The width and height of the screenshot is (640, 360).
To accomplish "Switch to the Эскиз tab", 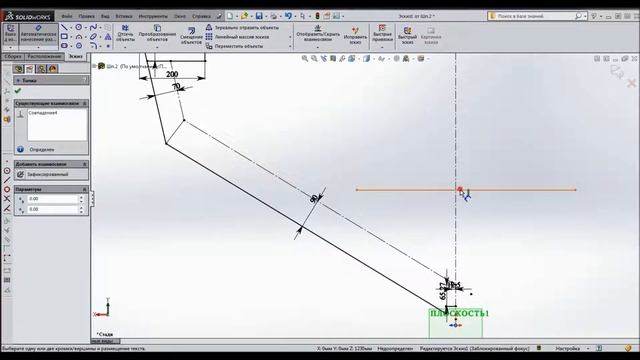I will click(76, 56).
